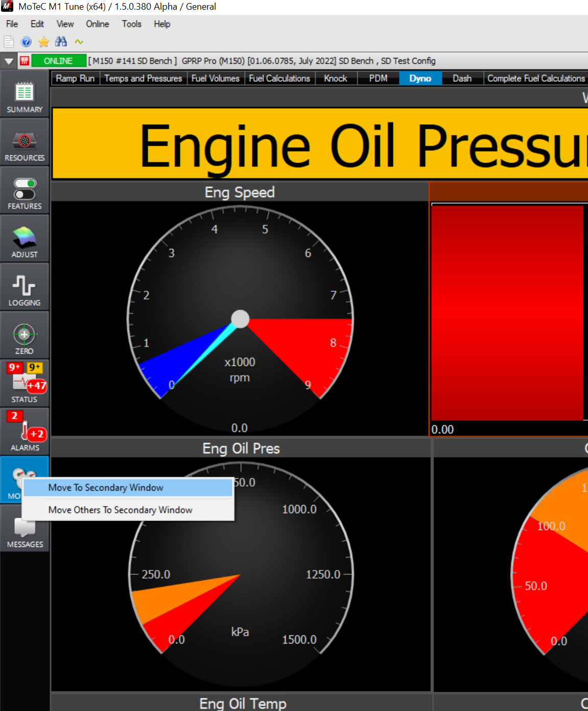Image resolution: width=588 pixels, height=711 pixels.
Task: Open the Tools menu
Action: coord(131,24)
